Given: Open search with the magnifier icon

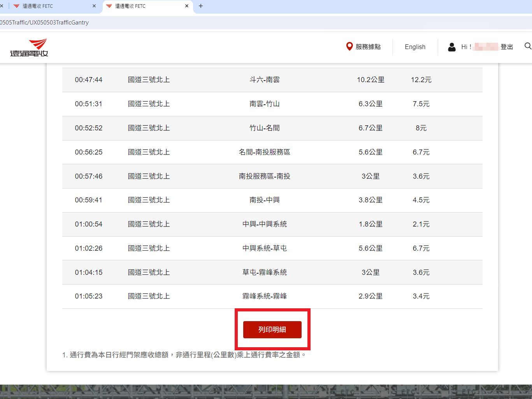Looking at the screenshot, I should (x=528, y=46).
